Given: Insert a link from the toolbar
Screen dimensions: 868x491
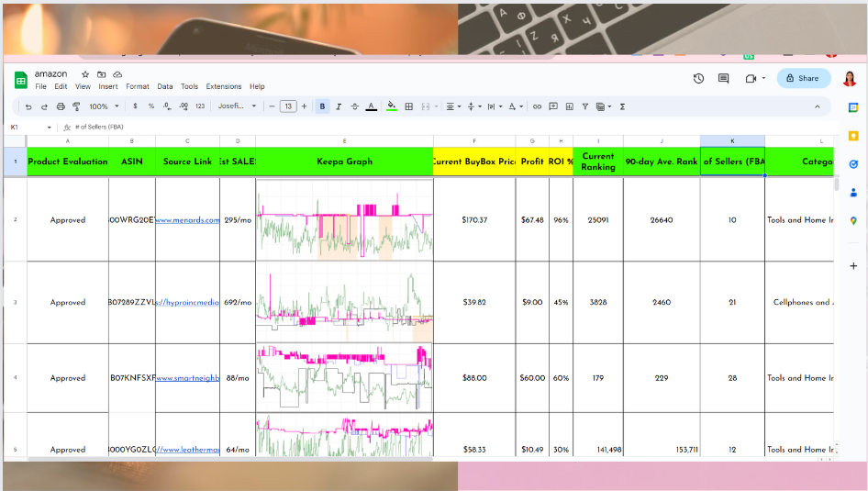Looking at the screenshot, I should 537,106.
